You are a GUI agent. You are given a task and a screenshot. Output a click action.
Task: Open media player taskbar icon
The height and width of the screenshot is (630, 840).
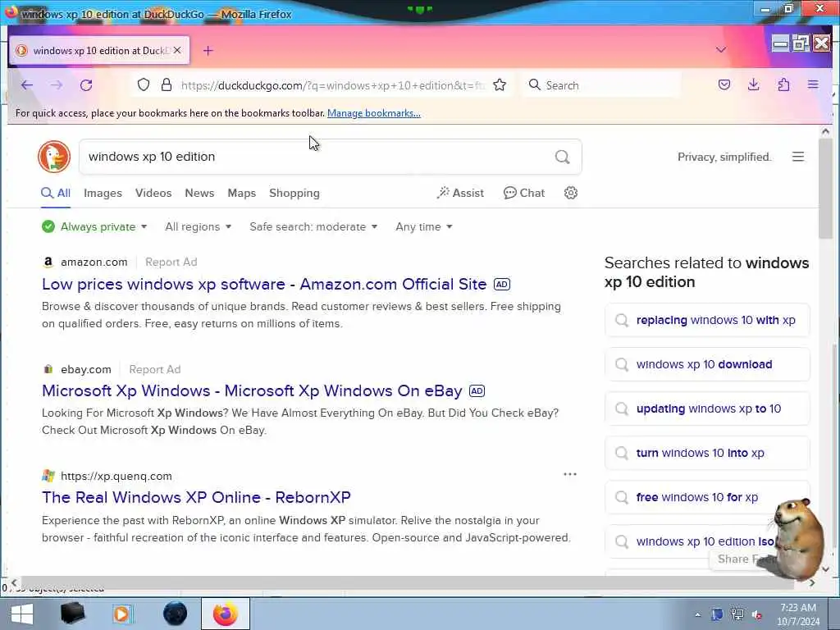click(121, 614)
